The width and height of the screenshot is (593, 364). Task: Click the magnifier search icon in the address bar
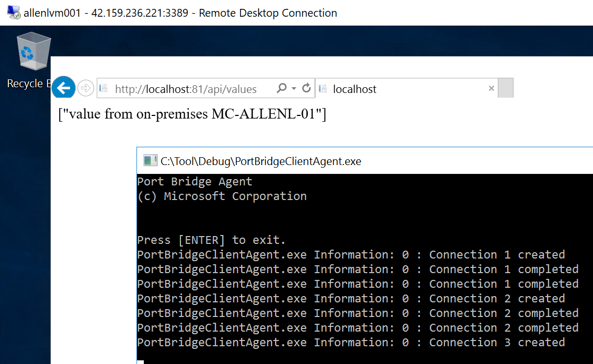281,88
